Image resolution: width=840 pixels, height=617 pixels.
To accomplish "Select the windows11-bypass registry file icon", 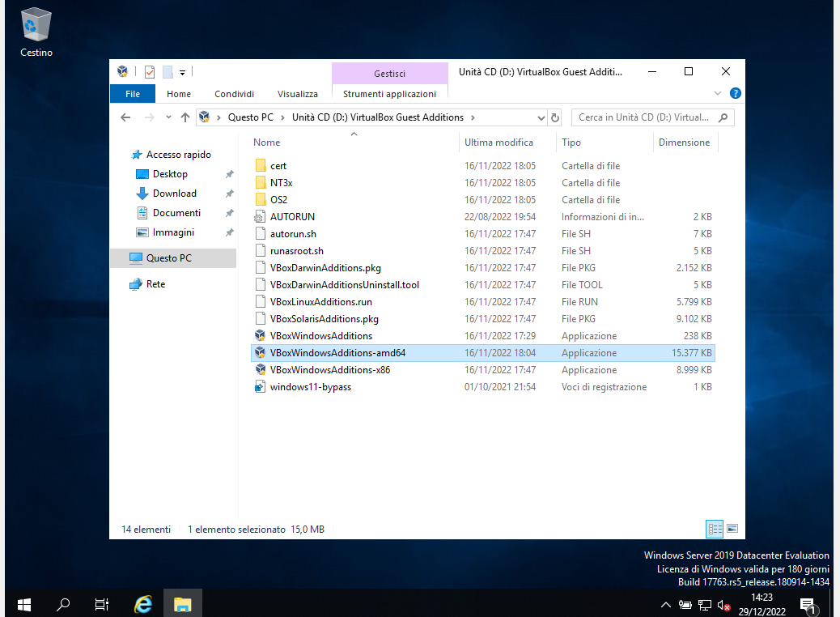I will pyautogui.click(x=261, y=387).
